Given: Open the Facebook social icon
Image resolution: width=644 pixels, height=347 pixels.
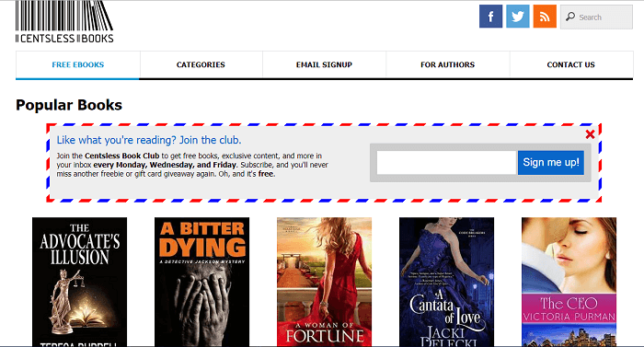Looking at the screenshot, I should click(x=490, y=17).
